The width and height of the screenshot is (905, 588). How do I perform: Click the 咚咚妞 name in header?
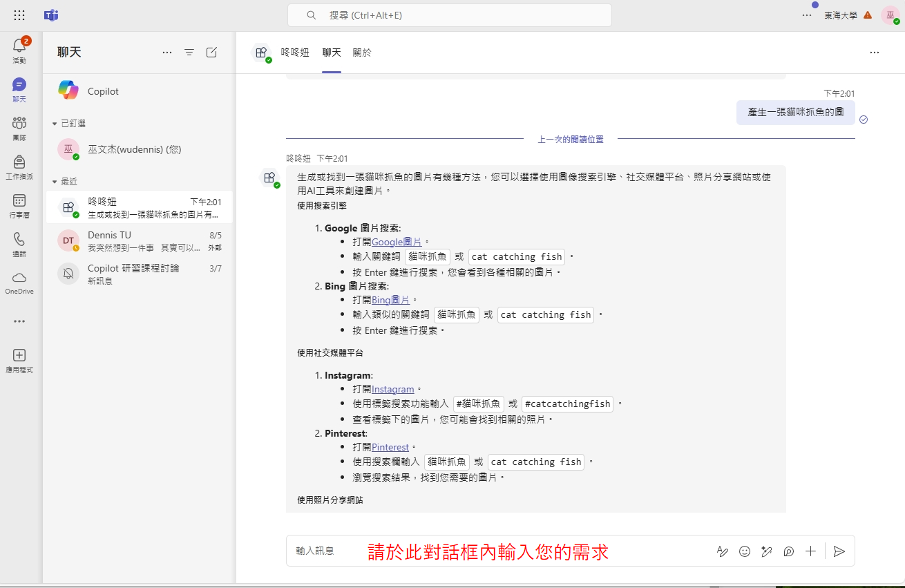pyautogui.click(x=295, y=53)
